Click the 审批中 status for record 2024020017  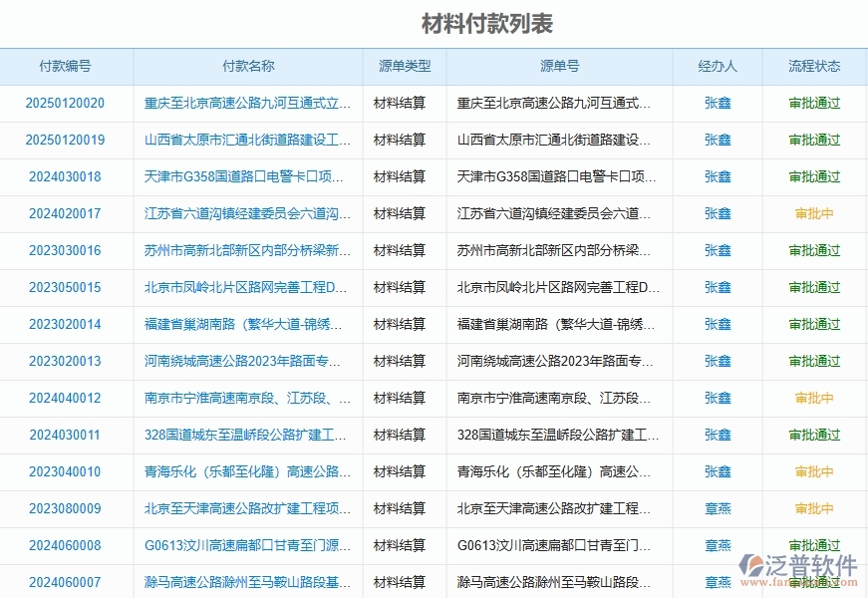tap(812, 213)
